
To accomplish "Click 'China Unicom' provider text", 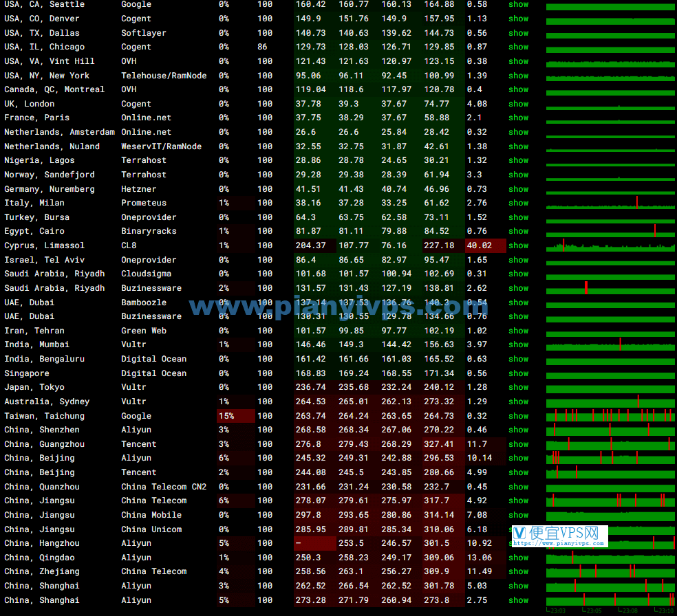I will pyautogui.click(x=151, y=529).
